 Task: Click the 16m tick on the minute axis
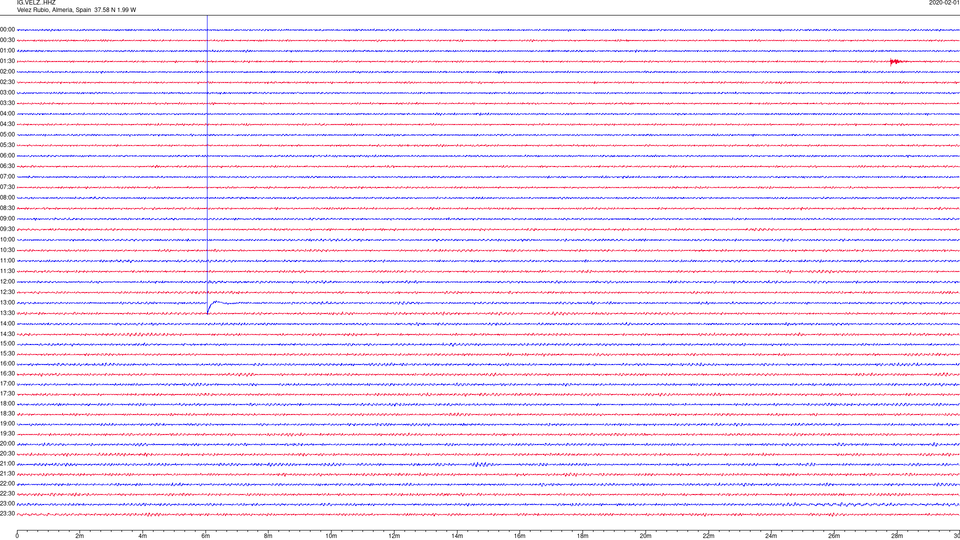(520, 536)
